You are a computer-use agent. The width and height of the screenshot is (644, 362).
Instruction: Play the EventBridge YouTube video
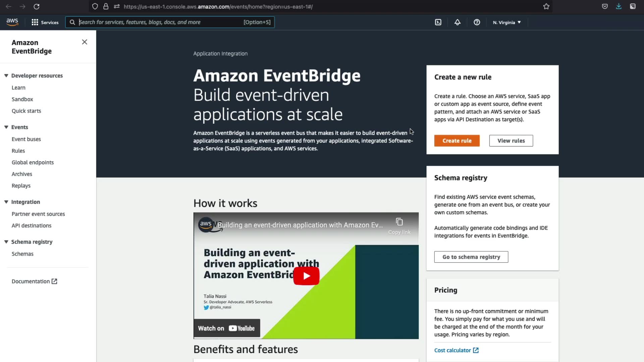306,276
